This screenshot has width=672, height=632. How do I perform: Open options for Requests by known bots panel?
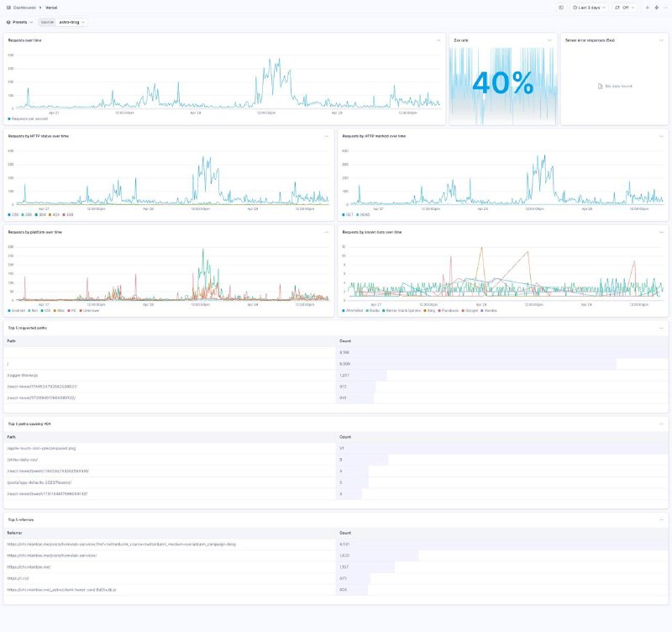661,232
